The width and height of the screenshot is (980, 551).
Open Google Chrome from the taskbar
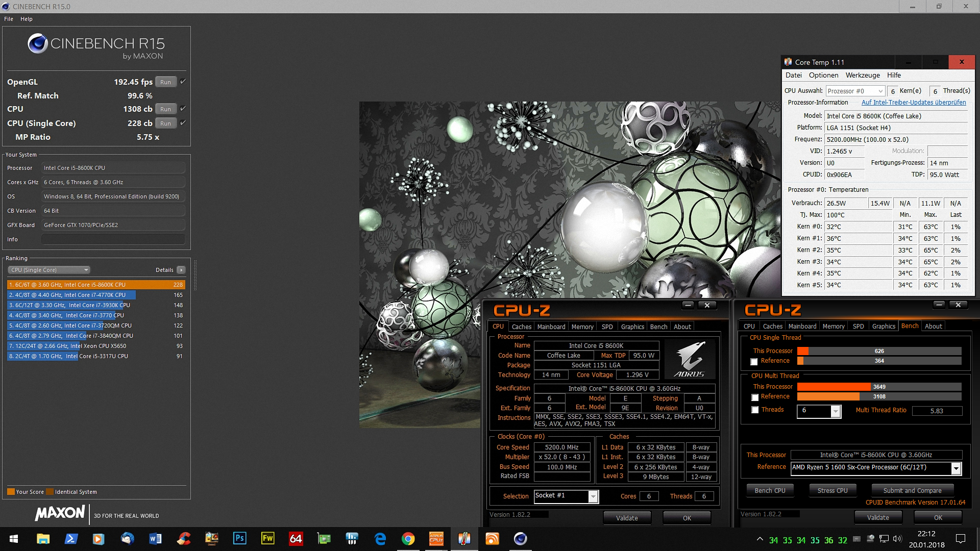(x=408, y=538)
